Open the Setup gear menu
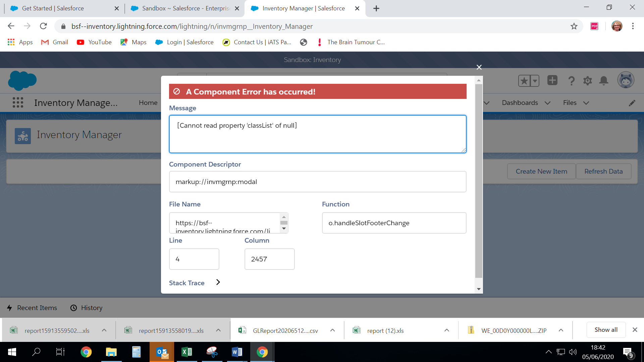Screen dimensions: 644x362 (588, 81)
